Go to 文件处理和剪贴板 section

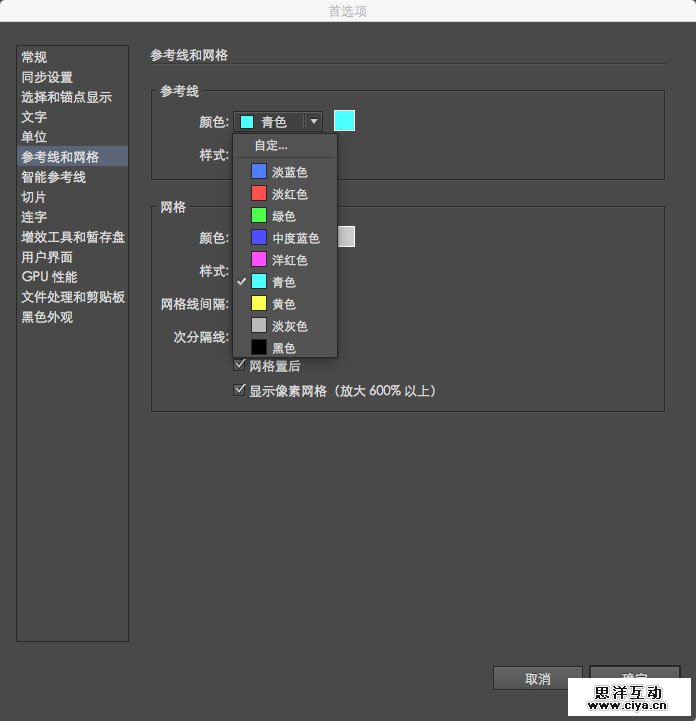pos(73,297)
